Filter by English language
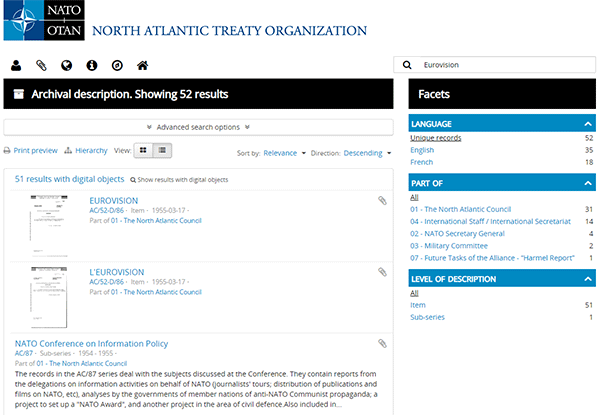 click(x=422, y=150)
